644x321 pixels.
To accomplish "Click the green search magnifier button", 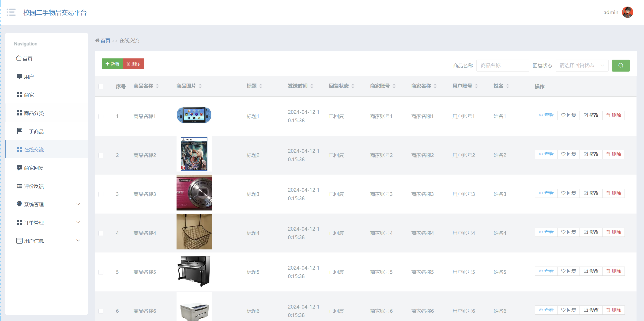I will pos(621,65).
